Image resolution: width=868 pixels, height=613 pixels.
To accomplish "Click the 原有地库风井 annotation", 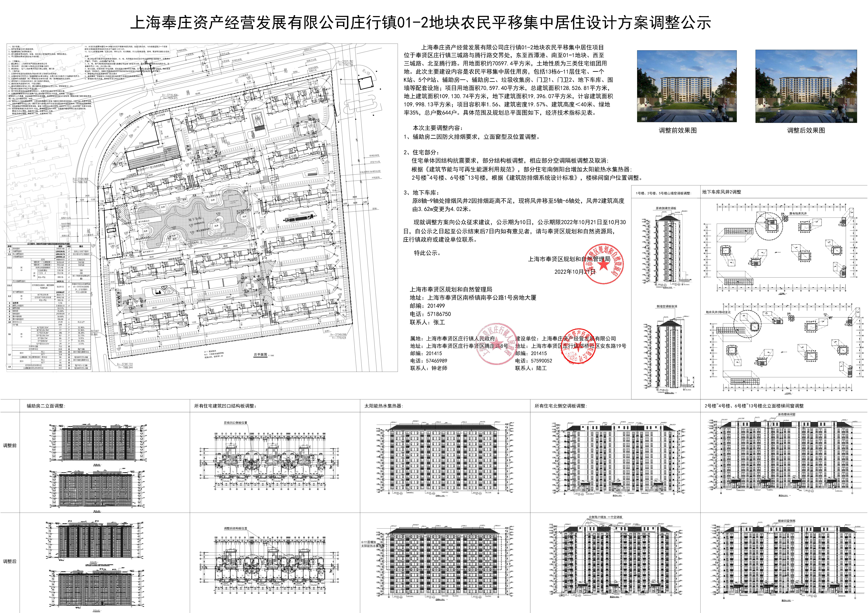I will tap(798, 214).
